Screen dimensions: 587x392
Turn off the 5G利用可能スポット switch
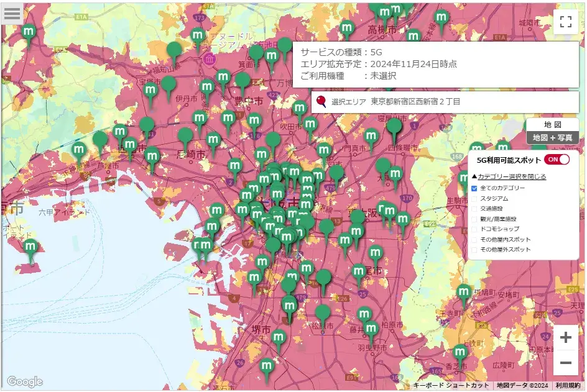click(x=557, y=159)
